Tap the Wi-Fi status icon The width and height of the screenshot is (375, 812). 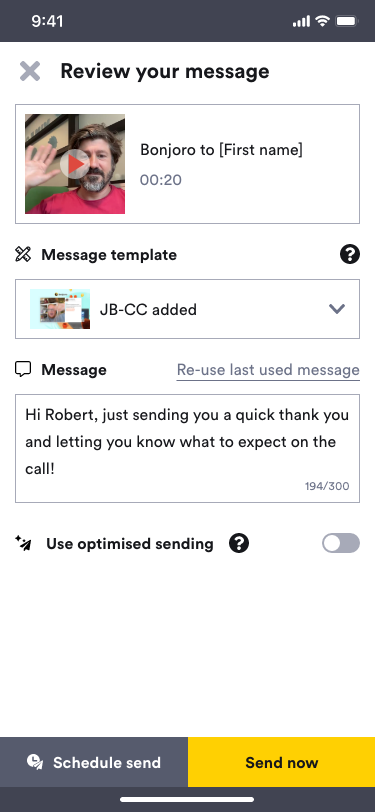tap(322, 21)
